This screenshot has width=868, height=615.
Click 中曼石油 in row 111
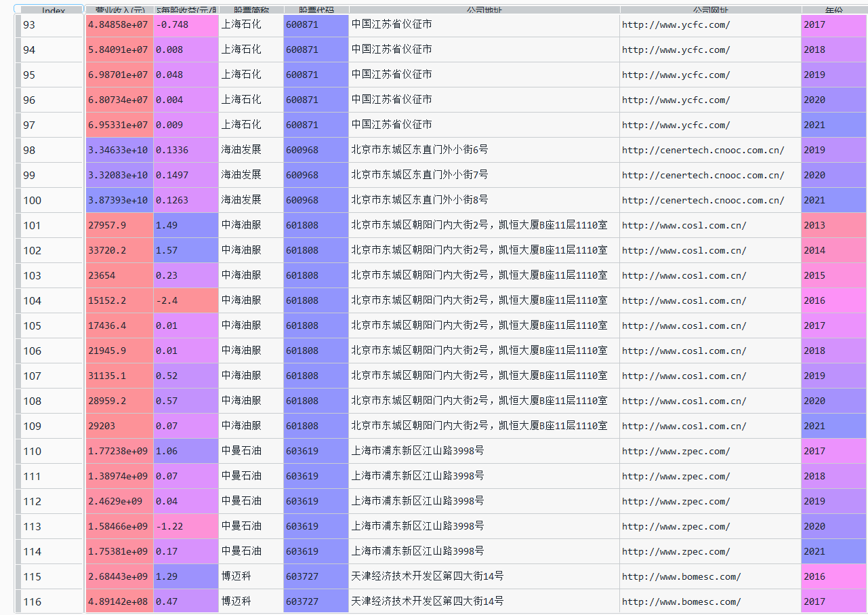point(251,476)
